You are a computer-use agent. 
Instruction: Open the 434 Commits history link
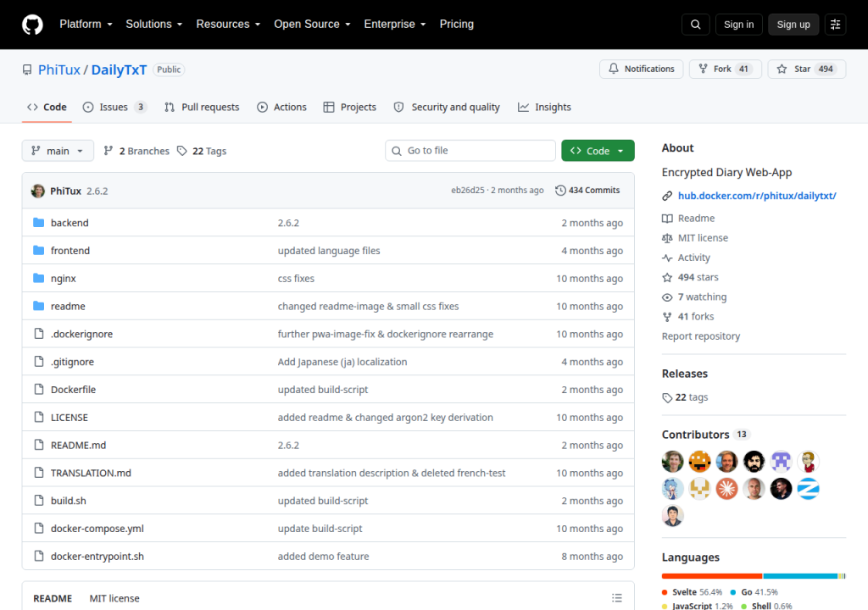(x=587, y=191)
